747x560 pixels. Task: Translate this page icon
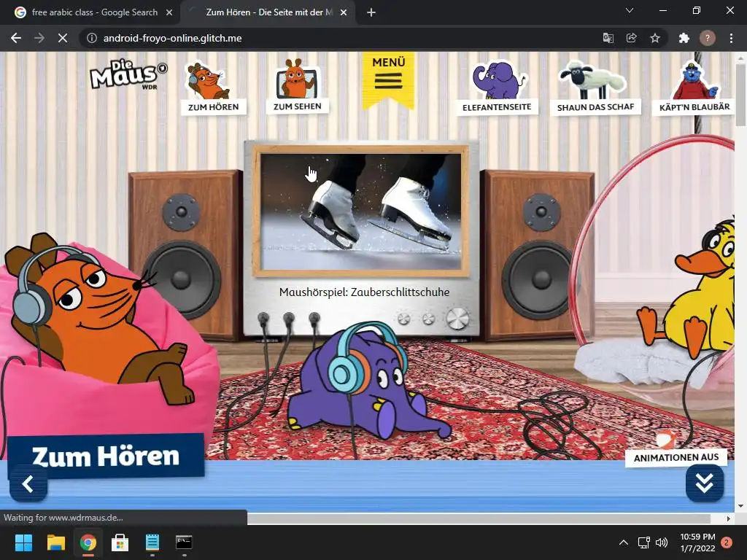click(x=608, y=38)
